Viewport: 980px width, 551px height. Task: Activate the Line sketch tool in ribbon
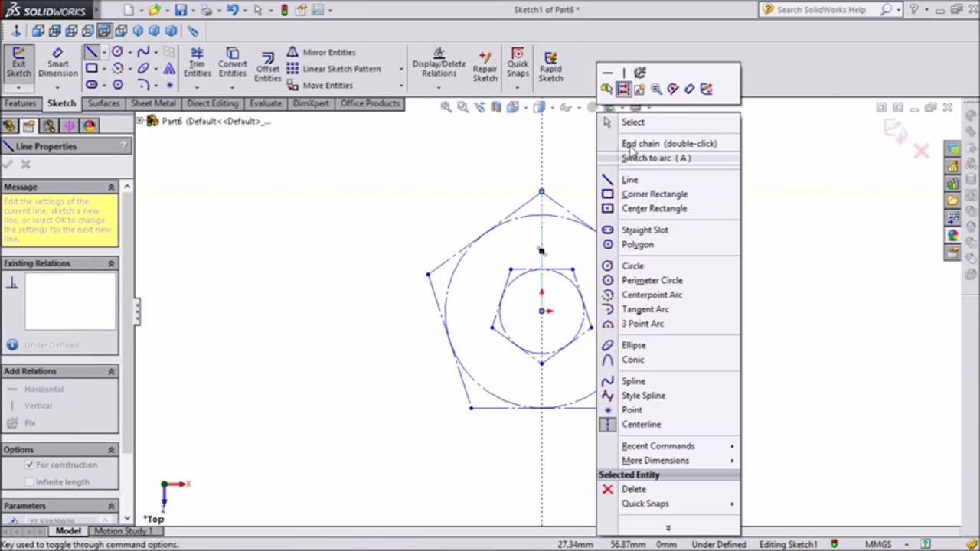pos(91,52)
